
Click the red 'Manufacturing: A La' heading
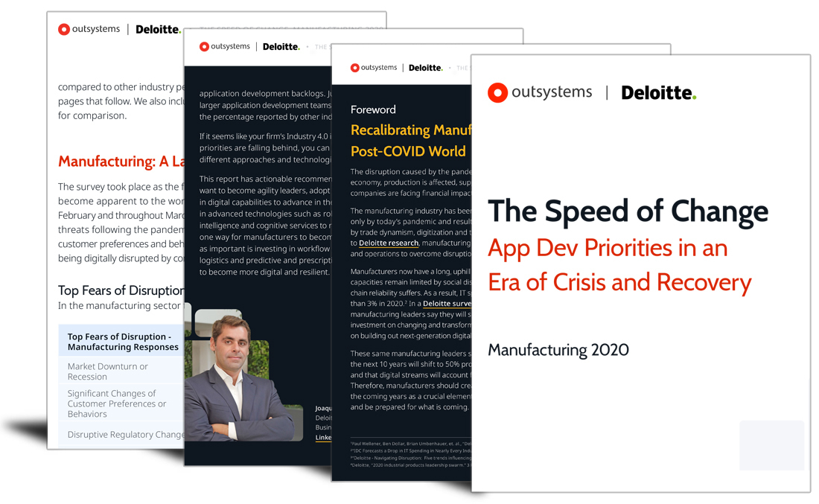[121, 162]
